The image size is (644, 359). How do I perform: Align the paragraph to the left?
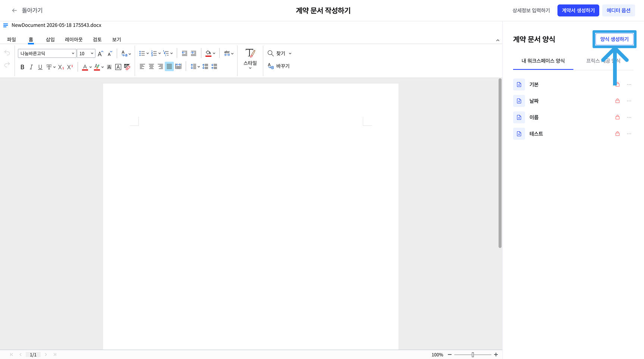point(142,66)
